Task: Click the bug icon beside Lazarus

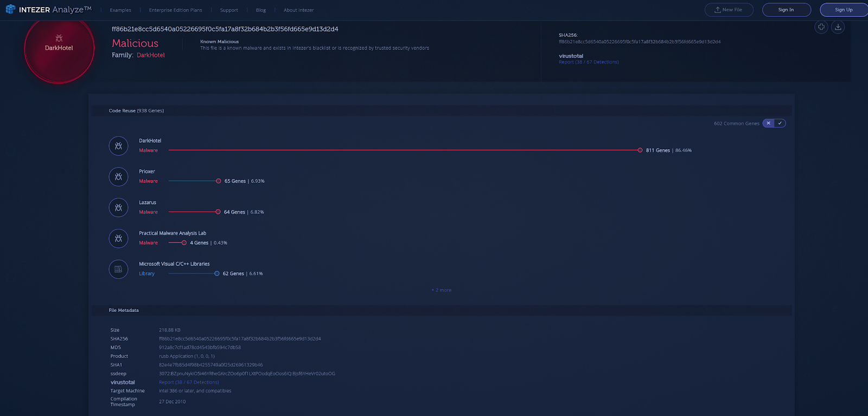Action: coord(118,208)
